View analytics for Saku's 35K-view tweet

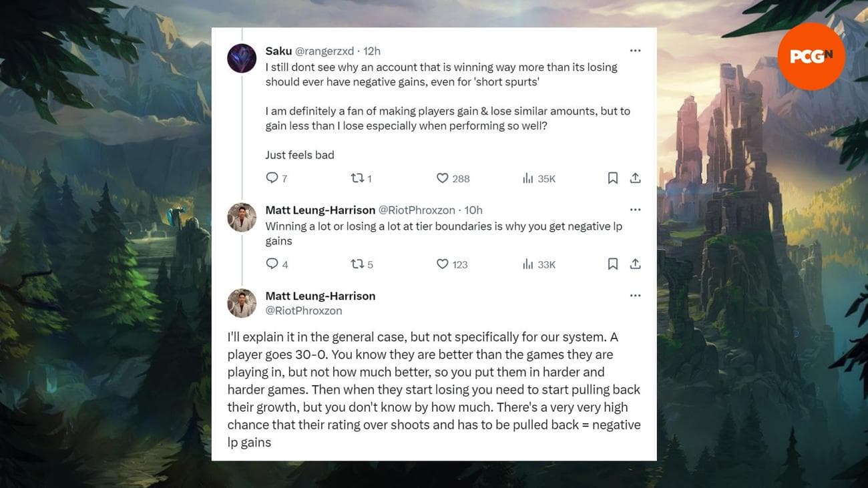pyautogui.click(x=527, y=178)
